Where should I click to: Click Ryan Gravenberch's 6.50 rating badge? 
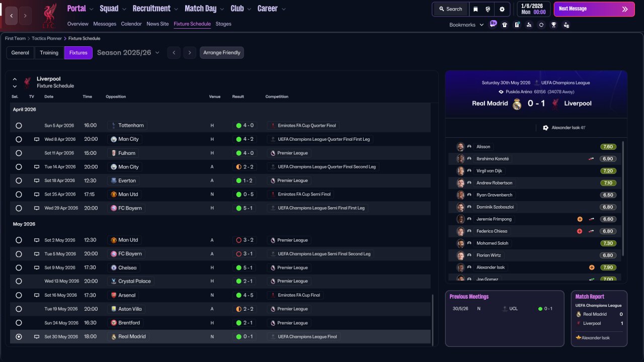click(x=608, y=195)
